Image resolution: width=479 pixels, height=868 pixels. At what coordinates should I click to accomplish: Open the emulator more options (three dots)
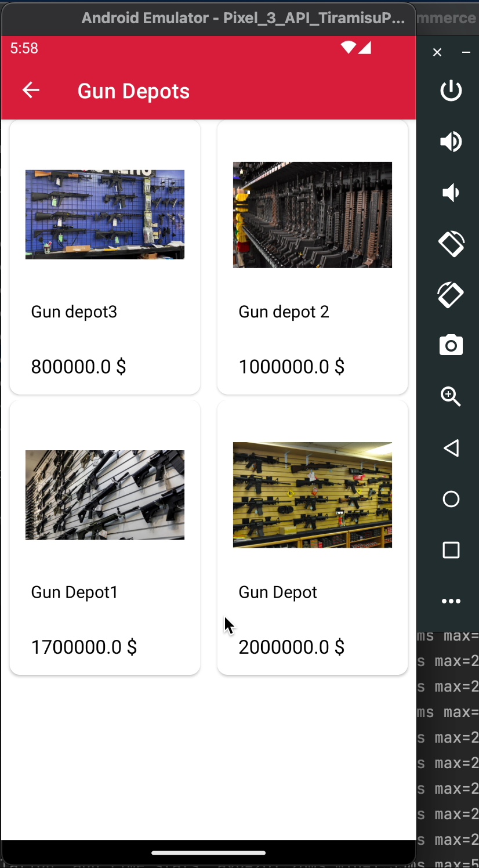point(451,601)
